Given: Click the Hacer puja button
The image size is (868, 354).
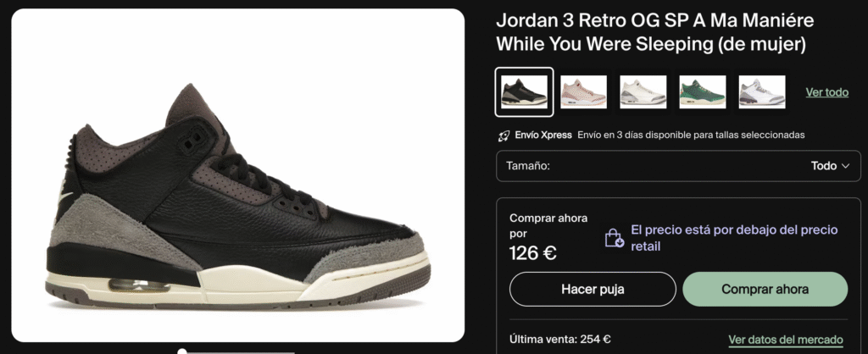Looking at the screenshot, I should 593,290.
